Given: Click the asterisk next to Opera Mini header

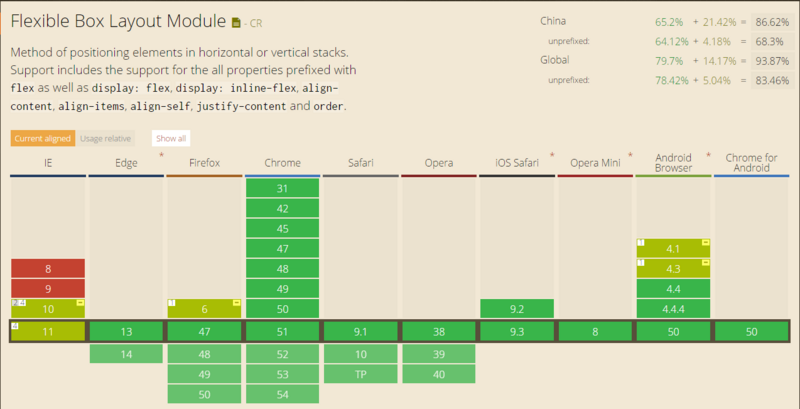Looking at the screenshot, I should [630, 155].
